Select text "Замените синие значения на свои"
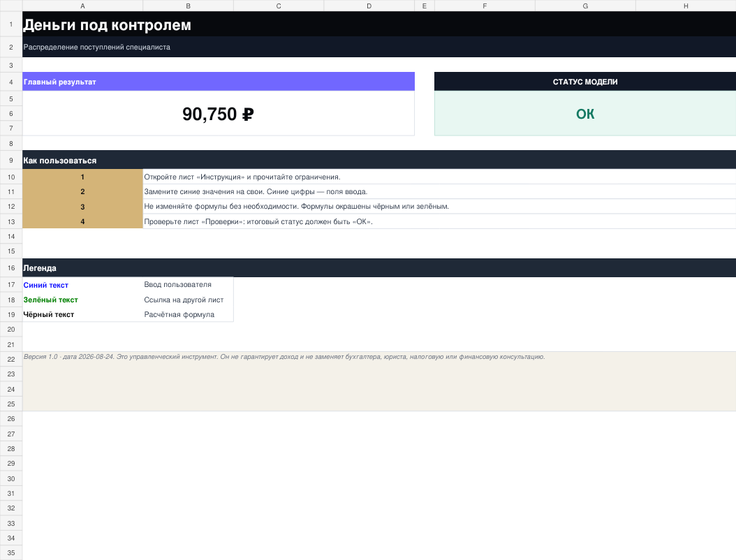 (x=204, y=191)
